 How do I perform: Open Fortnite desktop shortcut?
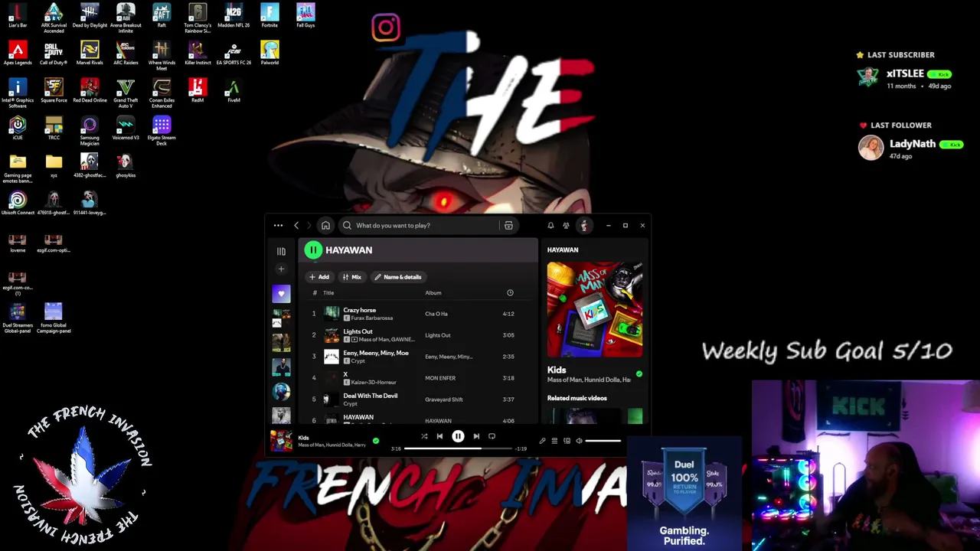(x=269, y=15)
